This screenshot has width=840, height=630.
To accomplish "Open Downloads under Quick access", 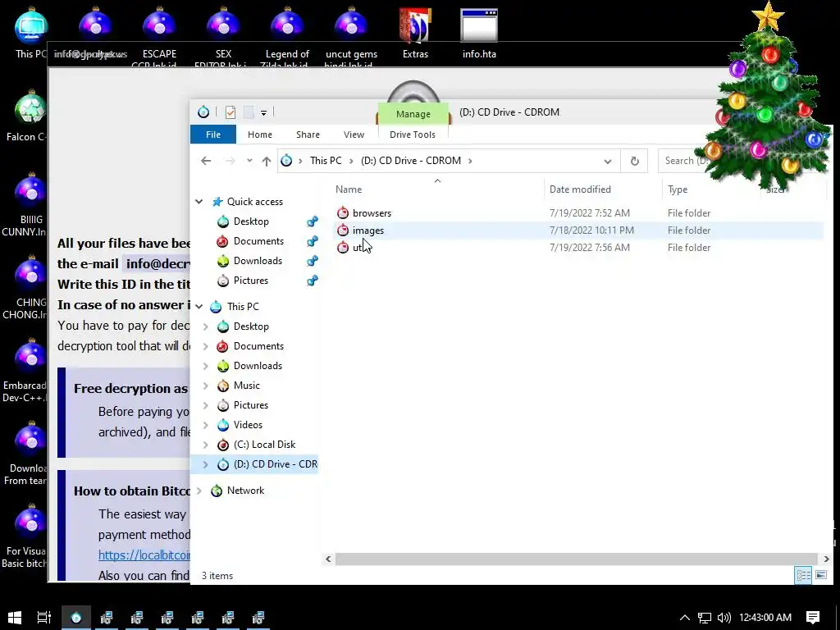I will pos(258,261).
